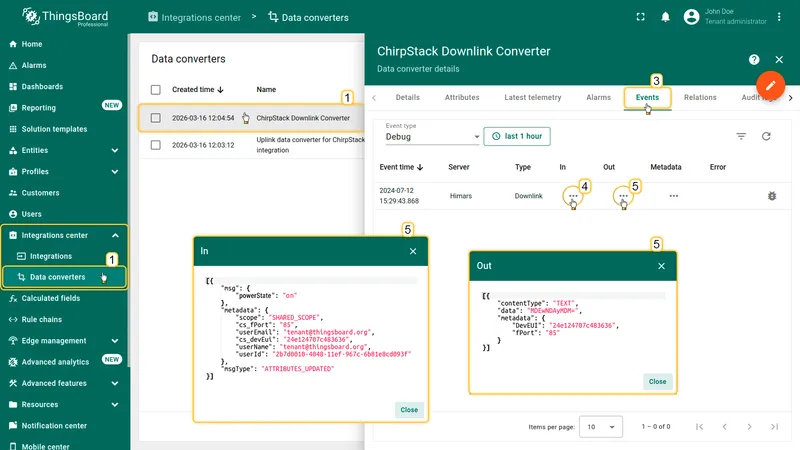This screenshot has width=800, height=450.
Task: Switch to the Events tab
Action: (647, 97)
